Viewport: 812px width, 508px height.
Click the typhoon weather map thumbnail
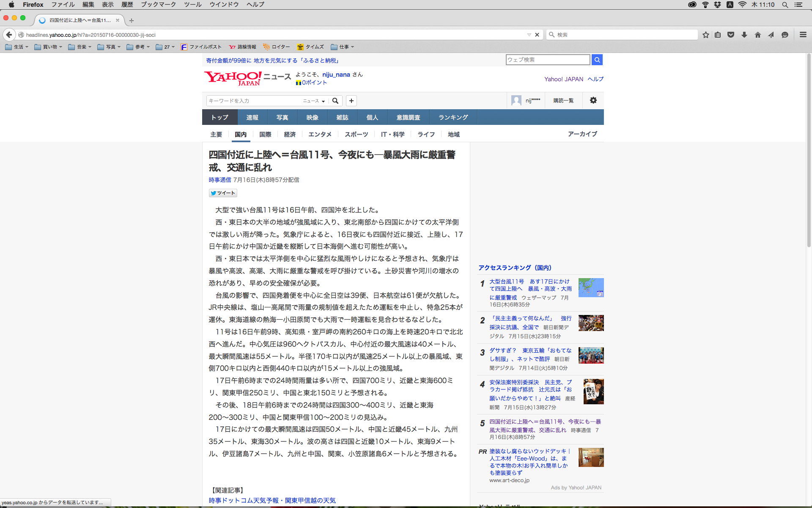(591, 287)
